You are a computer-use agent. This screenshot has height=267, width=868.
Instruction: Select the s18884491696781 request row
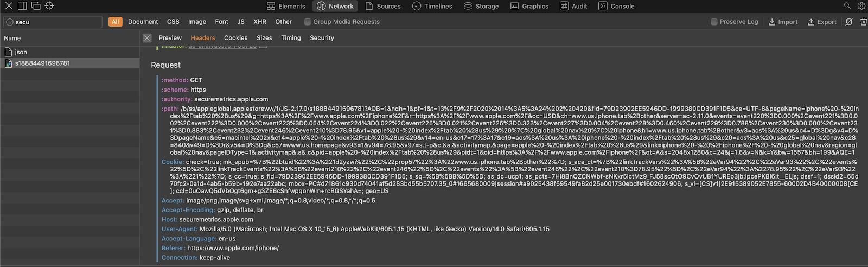click(69, 63)
